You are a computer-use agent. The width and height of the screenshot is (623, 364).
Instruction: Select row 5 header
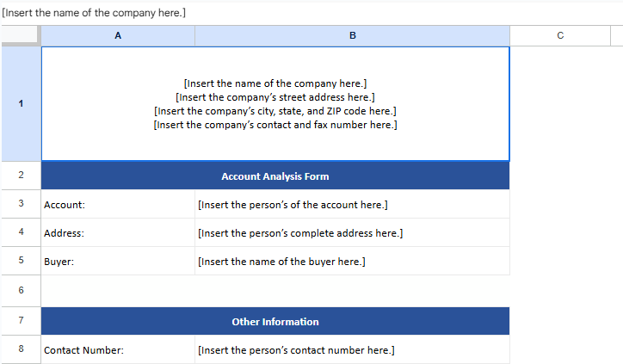[21, 261]
